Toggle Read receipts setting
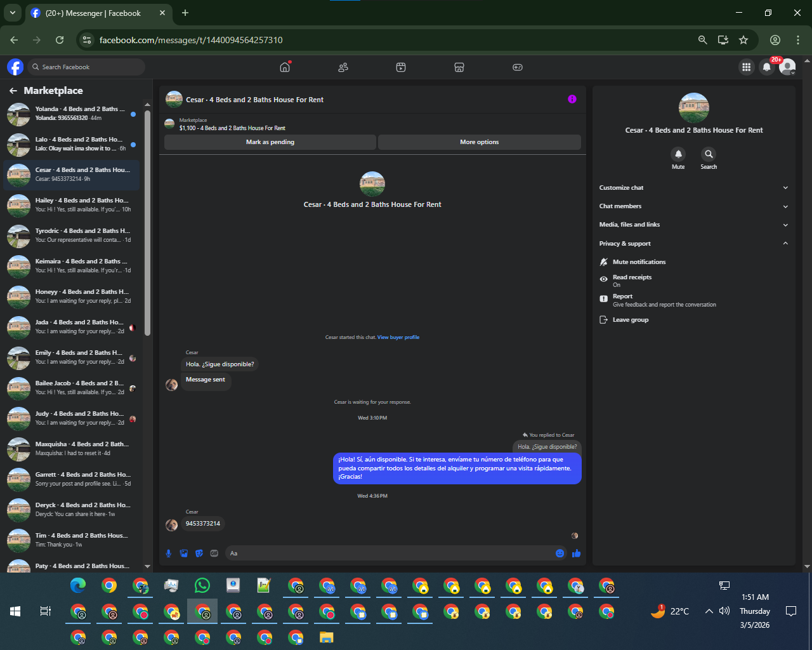This screenshot has width=812, height=650. (694, 281)
